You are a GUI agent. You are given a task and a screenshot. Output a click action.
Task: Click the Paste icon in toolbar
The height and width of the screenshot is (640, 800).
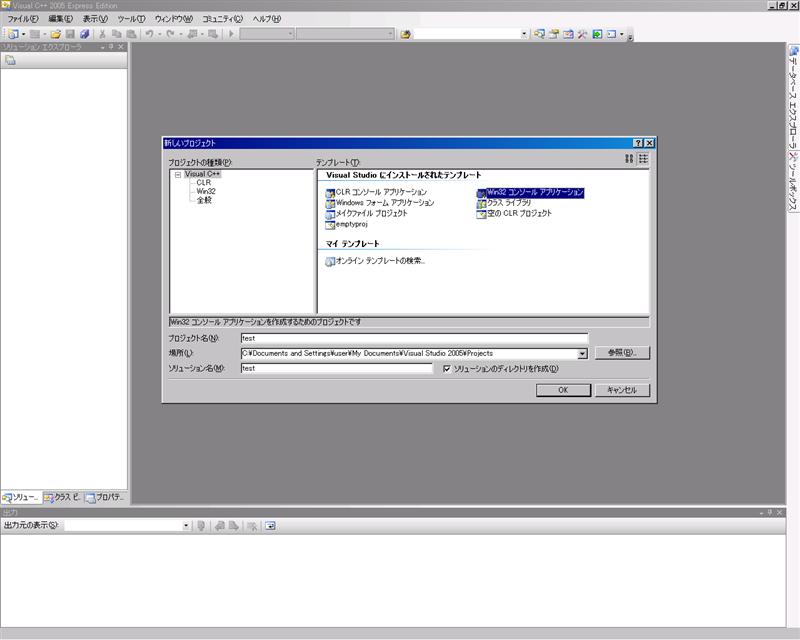pos(131,34)
